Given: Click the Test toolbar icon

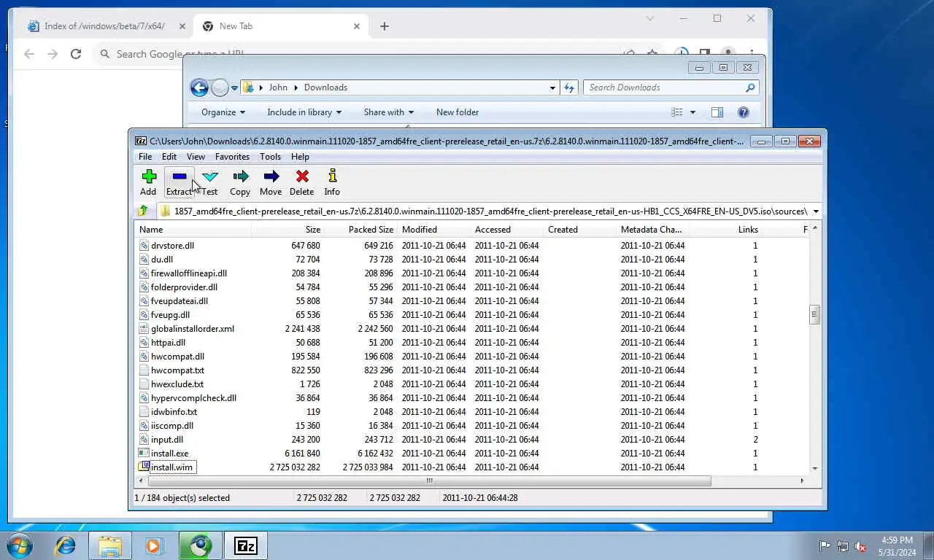Looking at the screenshot, I should point(210,176).
